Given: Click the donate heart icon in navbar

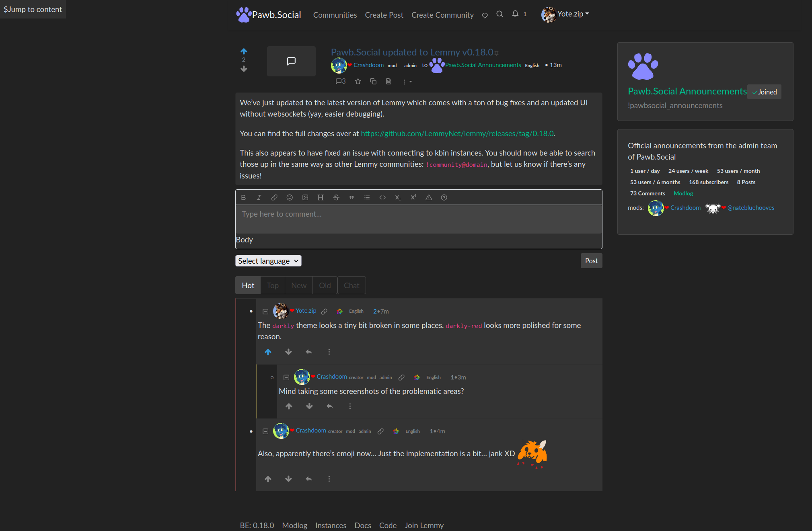Looking at the screenshot, I should coord(485,15).
